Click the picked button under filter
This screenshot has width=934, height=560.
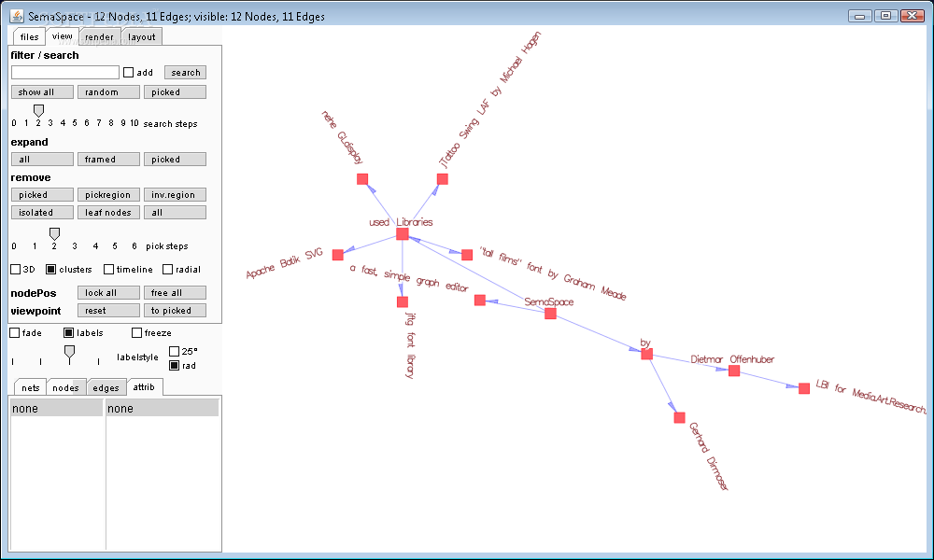(176, 92)
